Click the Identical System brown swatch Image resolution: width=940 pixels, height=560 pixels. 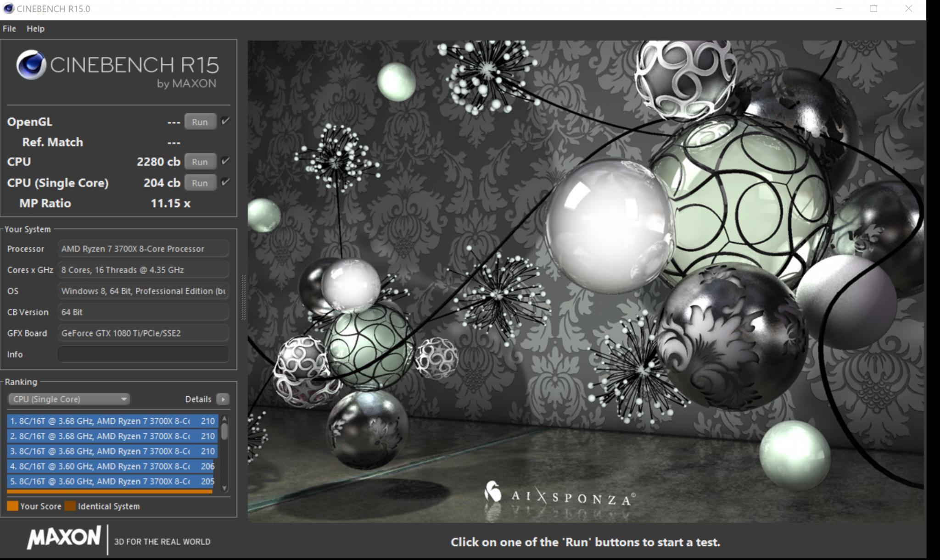click(70, 506)
